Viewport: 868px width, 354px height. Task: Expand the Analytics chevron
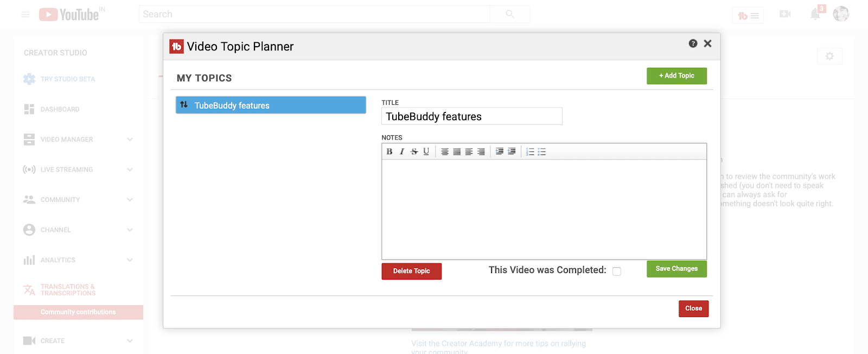(130, 260)
